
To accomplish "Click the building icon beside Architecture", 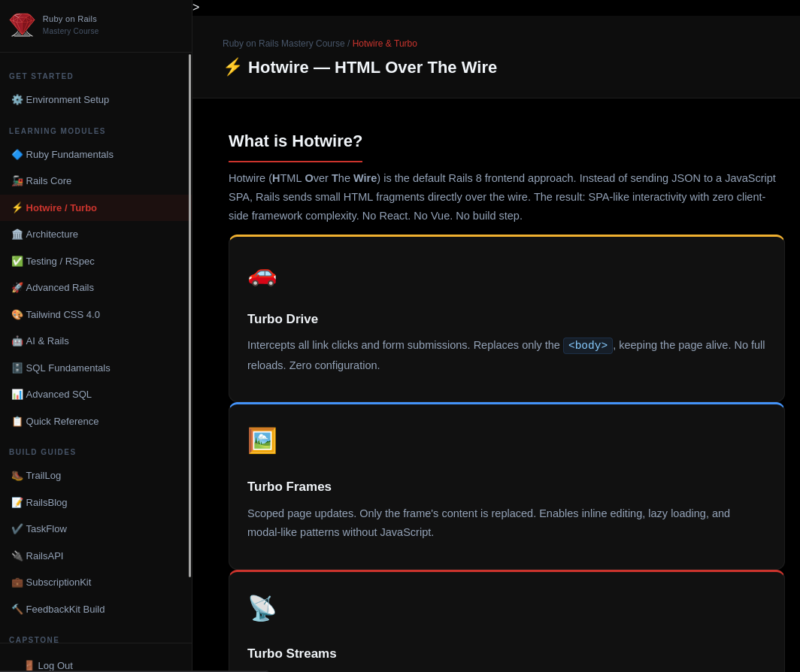I will pyautogui.click(x=17, y=235).
